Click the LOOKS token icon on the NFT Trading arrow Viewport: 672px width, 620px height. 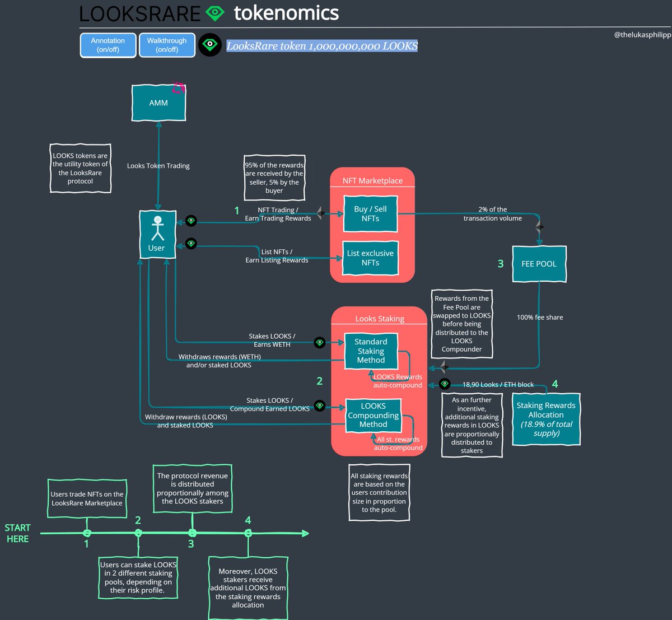[x=191, y=221]
